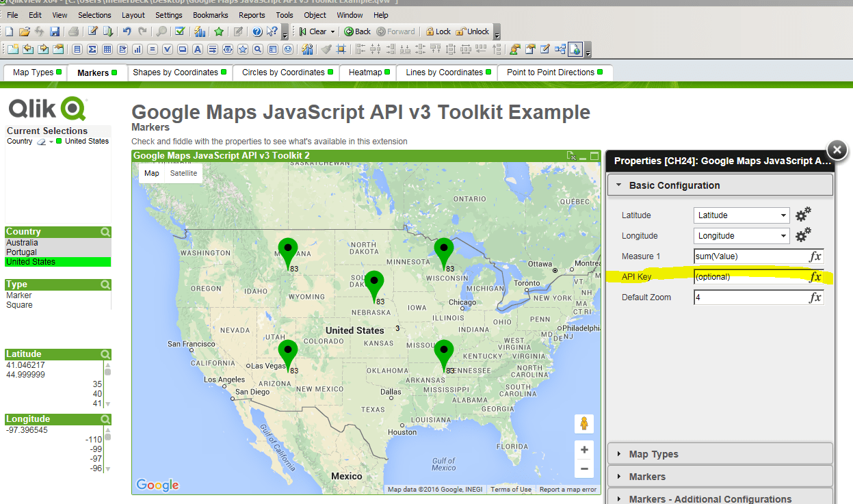Open Country dropdown in Current Selections
Viewport: 853px width, 504px height.
click(x=51, y=142)
